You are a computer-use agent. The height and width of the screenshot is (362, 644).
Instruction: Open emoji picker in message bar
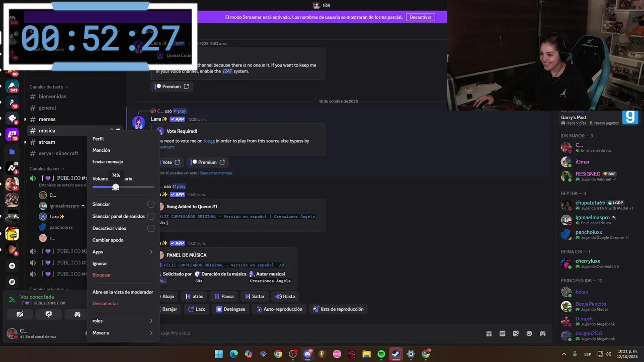(x=529, y=333)
